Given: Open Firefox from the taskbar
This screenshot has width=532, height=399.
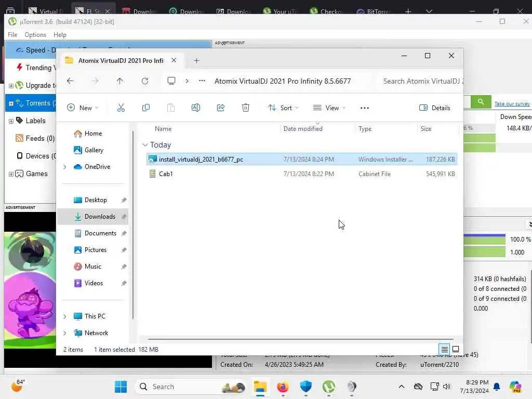Looking at the screenshot, I should [x=283, y=387].
